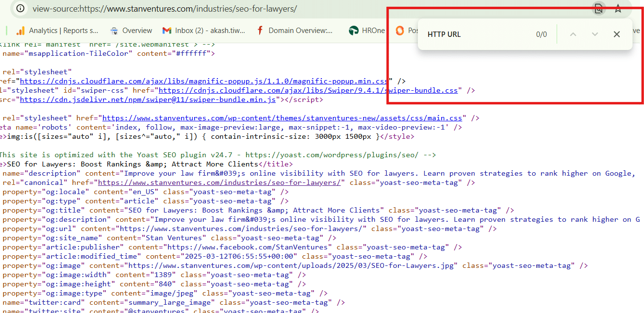Click the address bar URL
Screen dimensions: 644x313
pos(165,9)
